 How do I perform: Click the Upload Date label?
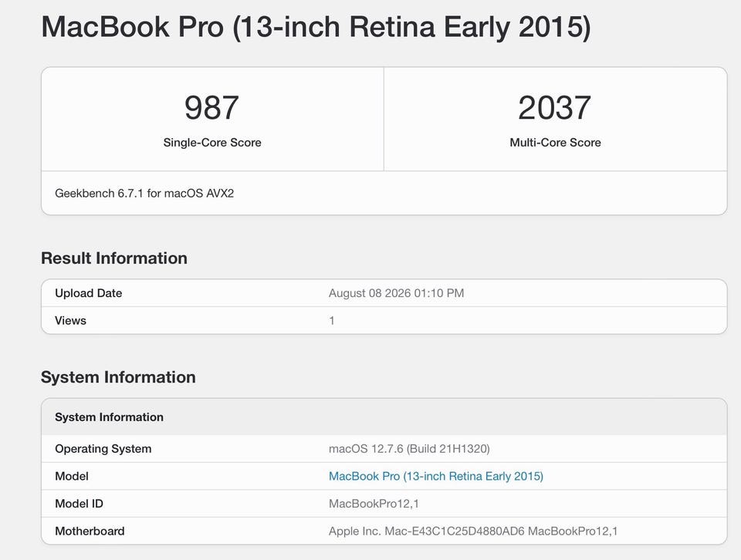point(88,293)
